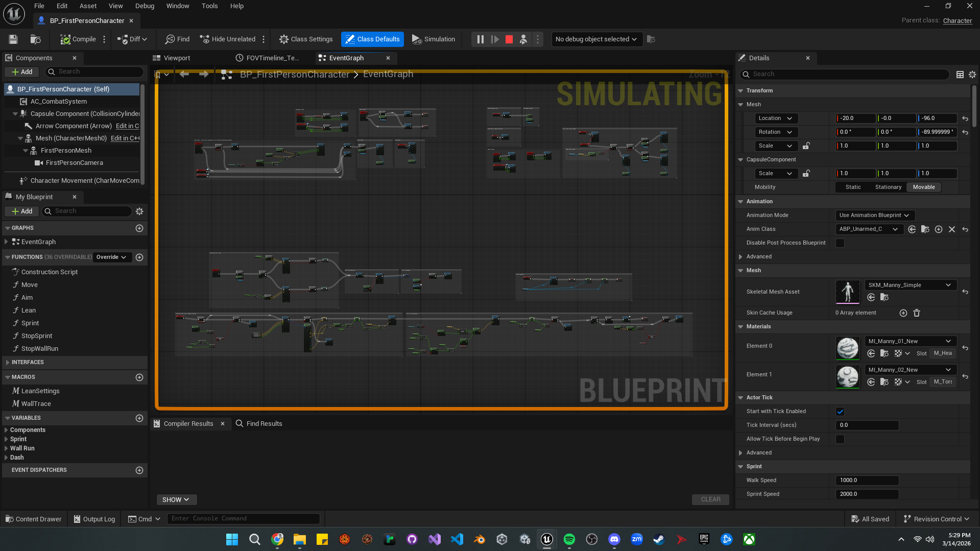Enable Allow Tick Before Begin Play
This screenshot has width=980, height=551.
(x=840, y=439)
